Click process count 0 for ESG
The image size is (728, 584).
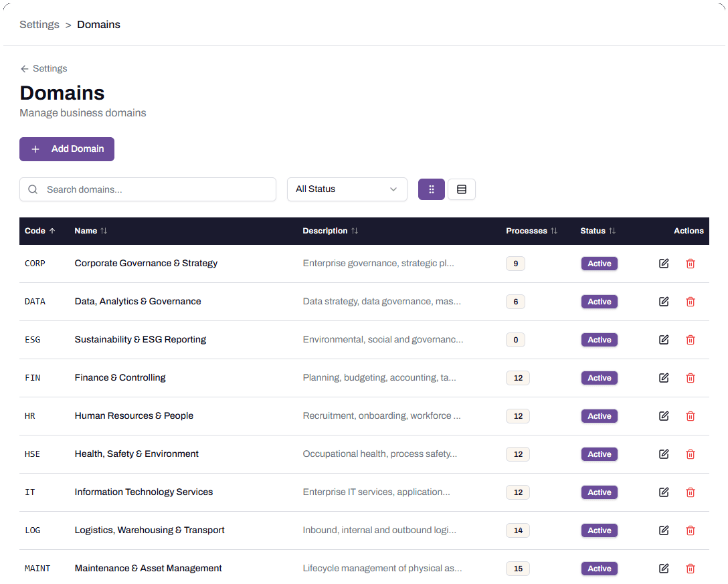[515, 339]
